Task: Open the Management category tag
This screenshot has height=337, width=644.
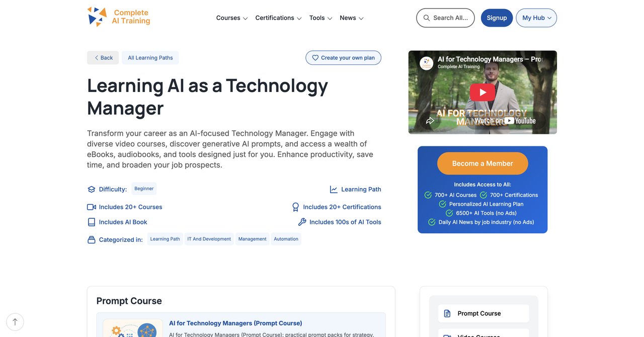Action: click(253, 239)
